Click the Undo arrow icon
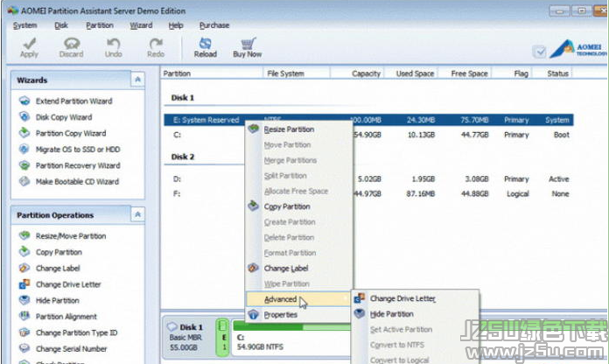Viewport: 609px width, 364px height. coord(114,43)
